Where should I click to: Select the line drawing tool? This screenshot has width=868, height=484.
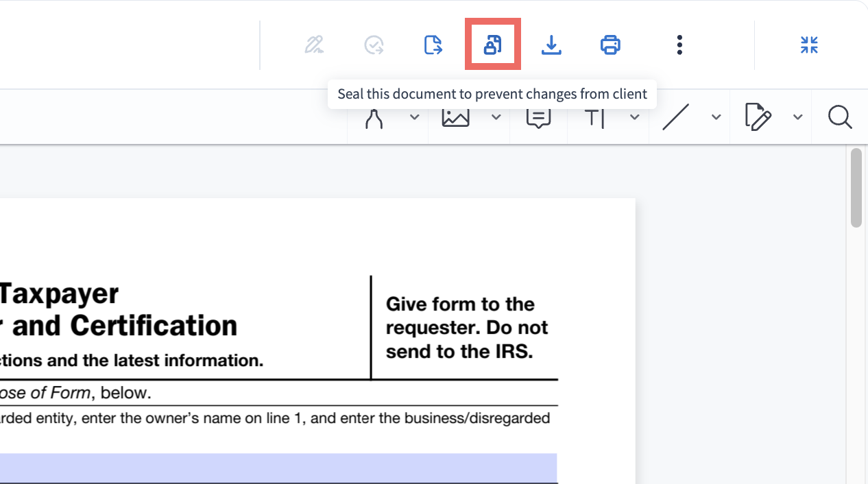pos(675,117)
